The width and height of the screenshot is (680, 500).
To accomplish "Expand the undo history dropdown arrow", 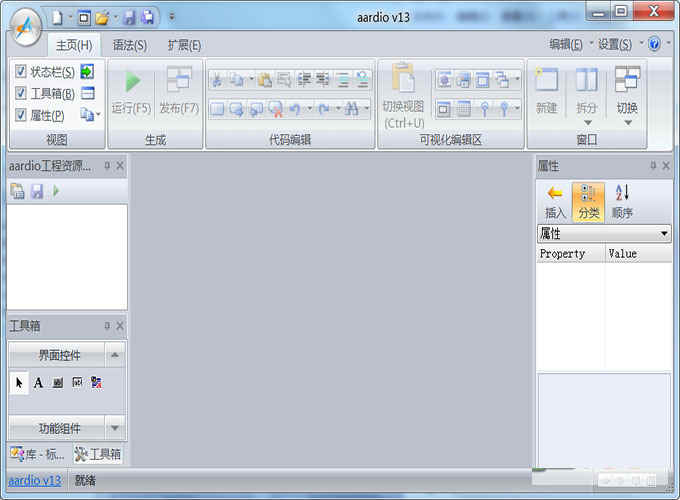I will (x=310, y=108).
